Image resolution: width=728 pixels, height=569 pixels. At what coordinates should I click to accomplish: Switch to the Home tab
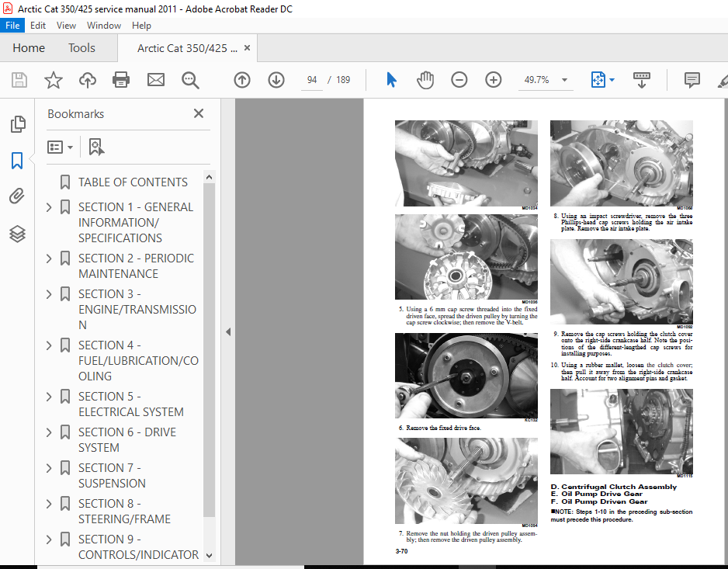pos(29,48)
